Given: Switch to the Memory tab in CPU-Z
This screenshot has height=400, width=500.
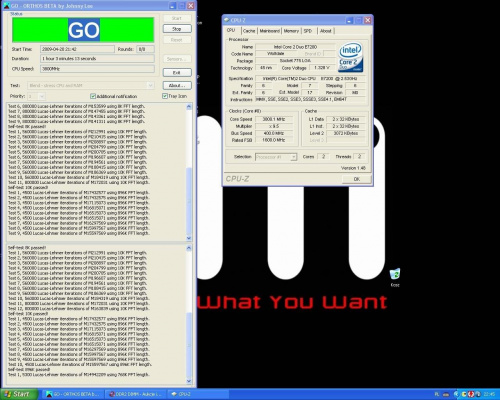Looking at the screenshot, I should [x=291, y=31].
